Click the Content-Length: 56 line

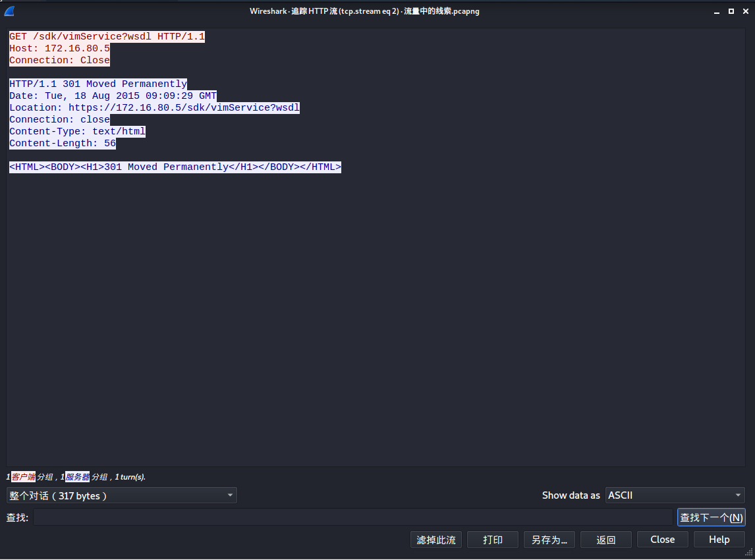coord(63,143)
